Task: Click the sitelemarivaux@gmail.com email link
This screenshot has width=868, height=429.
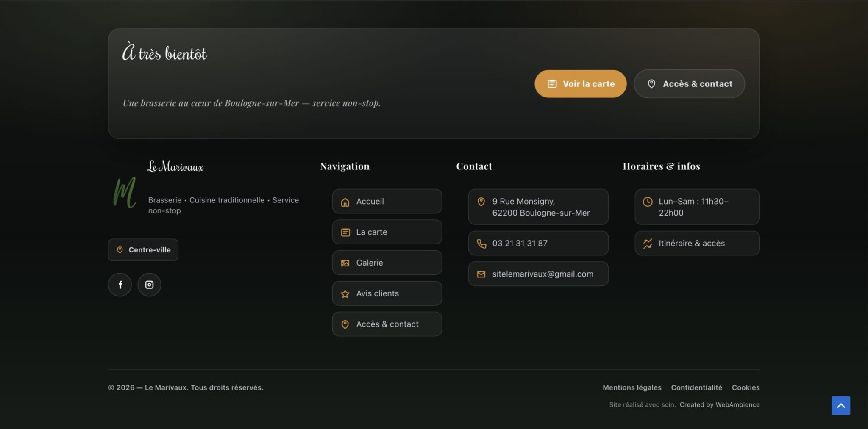Action: [542, 274]
